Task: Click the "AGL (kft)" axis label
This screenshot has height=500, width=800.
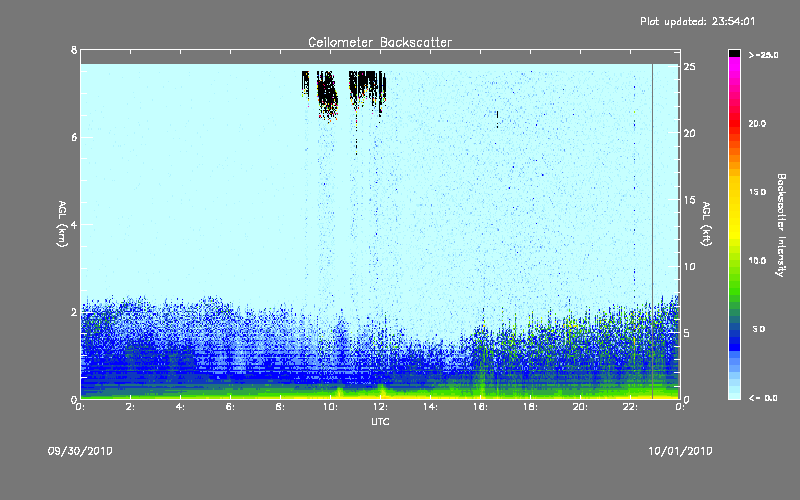Action: pyautogui.click(x=706, y=224)
